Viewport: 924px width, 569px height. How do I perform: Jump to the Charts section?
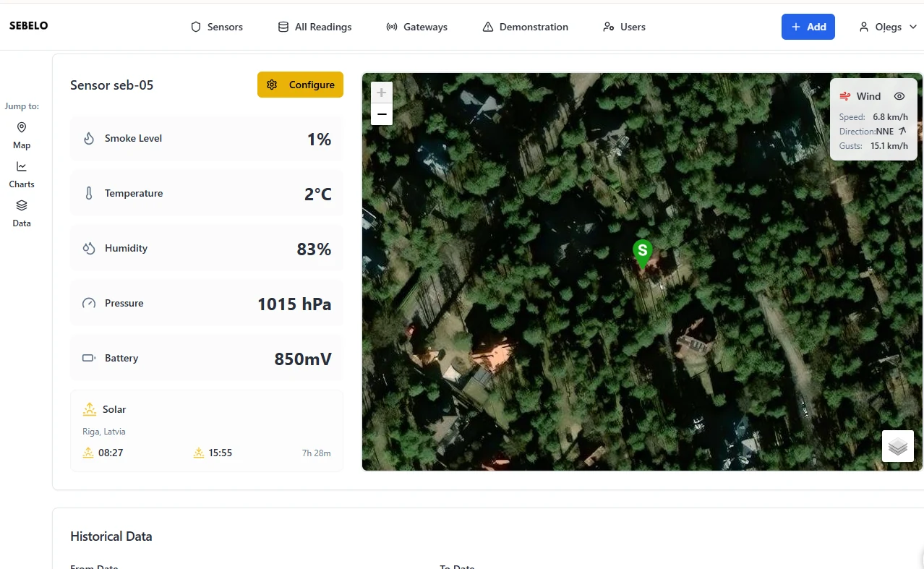22,174
